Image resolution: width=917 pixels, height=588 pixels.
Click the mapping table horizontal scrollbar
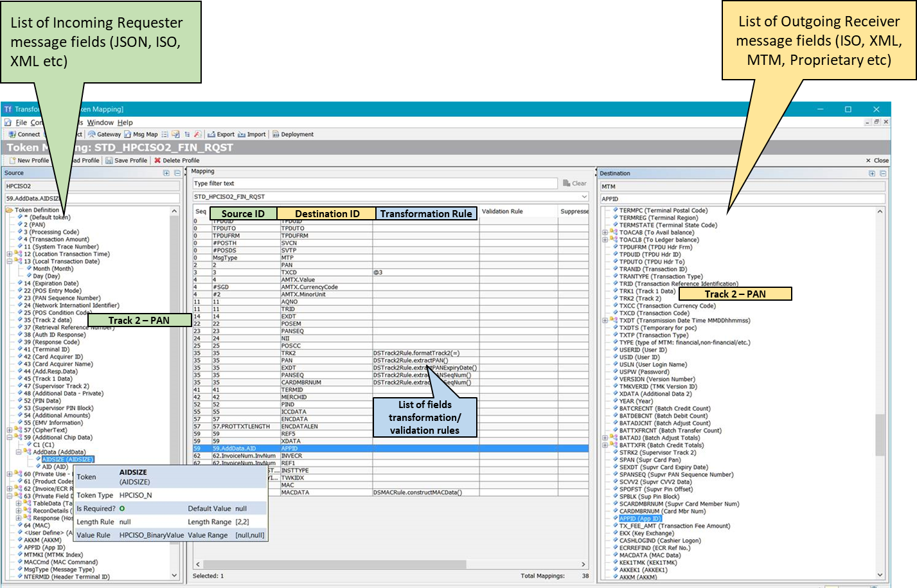(x=391, y=564)
